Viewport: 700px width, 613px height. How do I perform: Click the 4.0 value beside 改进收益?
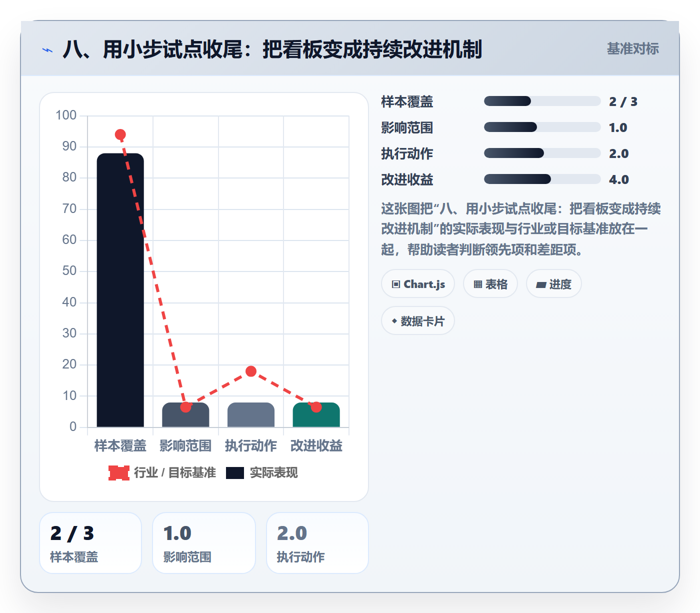tap(619, 179)
